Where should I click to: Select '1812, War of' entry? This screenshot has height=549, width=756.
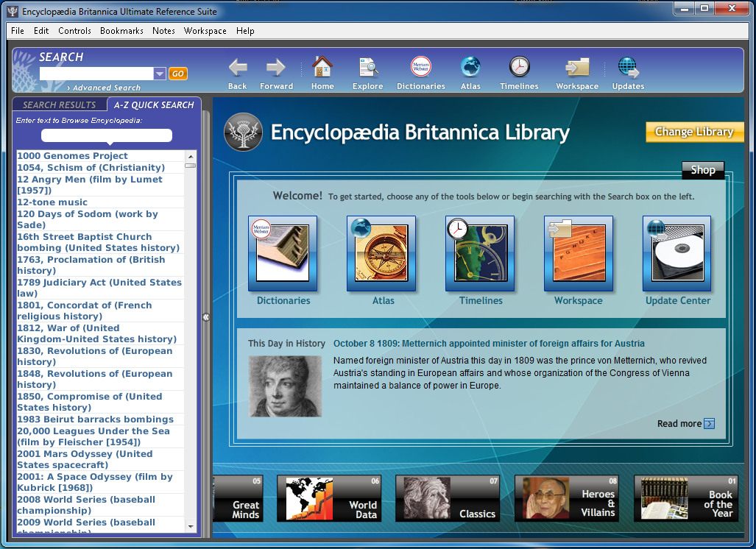click(x=100, y=333)
